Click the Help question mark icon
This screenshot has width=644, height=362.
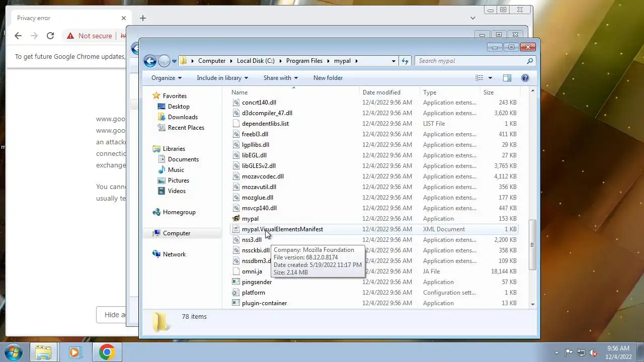pos(525,78)
